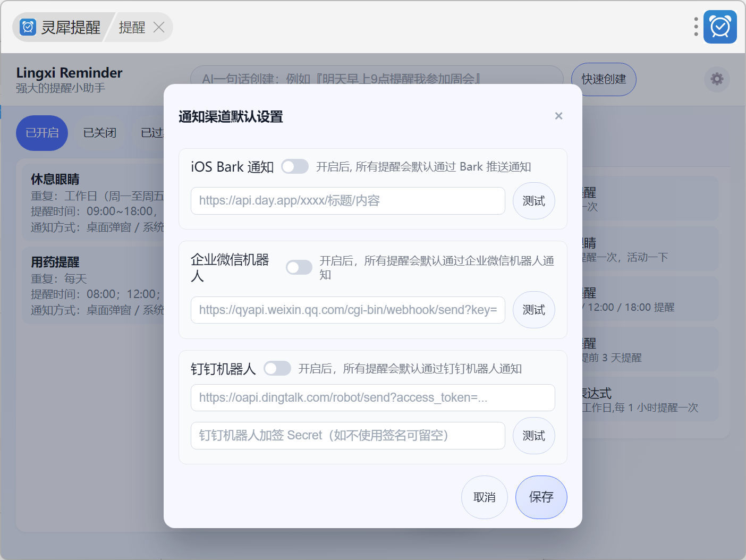This screenshot has height=560, width=746.
Task: Click the 企业微信 webhook URL field
Action: pos(348,310)
